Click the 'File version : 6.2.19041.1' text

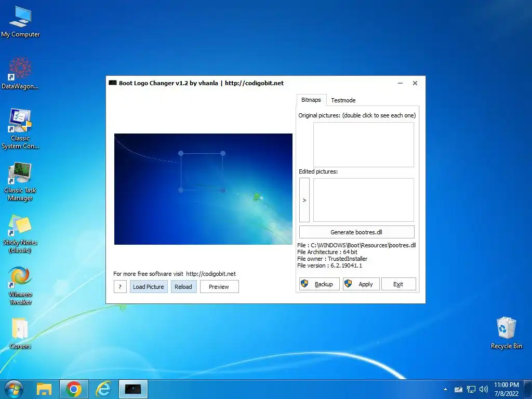pyautogui.click(x=329, y=265)
